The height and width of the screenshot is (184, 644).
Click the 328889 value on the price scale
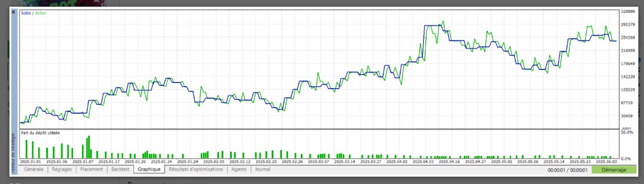coord(627,12)
